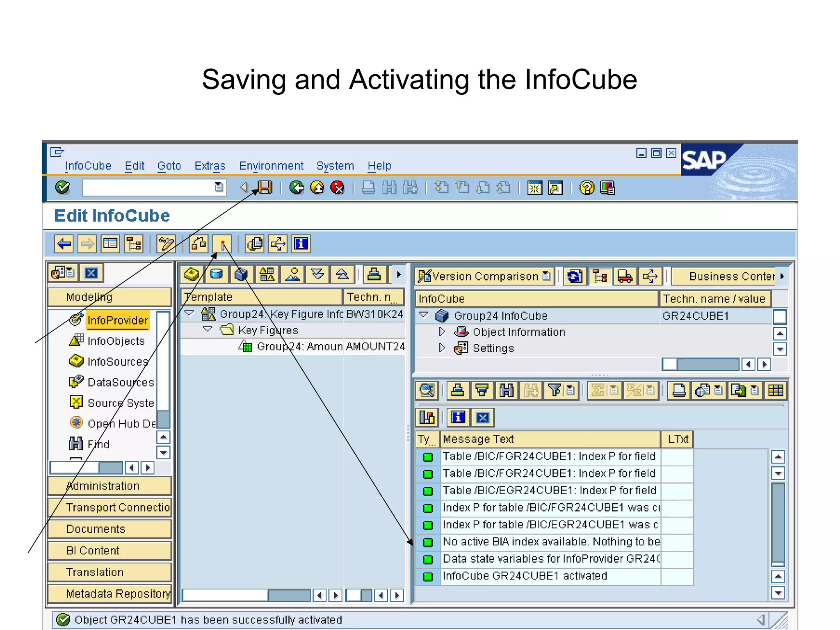Click the Print icon in log toolbar
Screen dimensions: 840x630
(679, 390)
